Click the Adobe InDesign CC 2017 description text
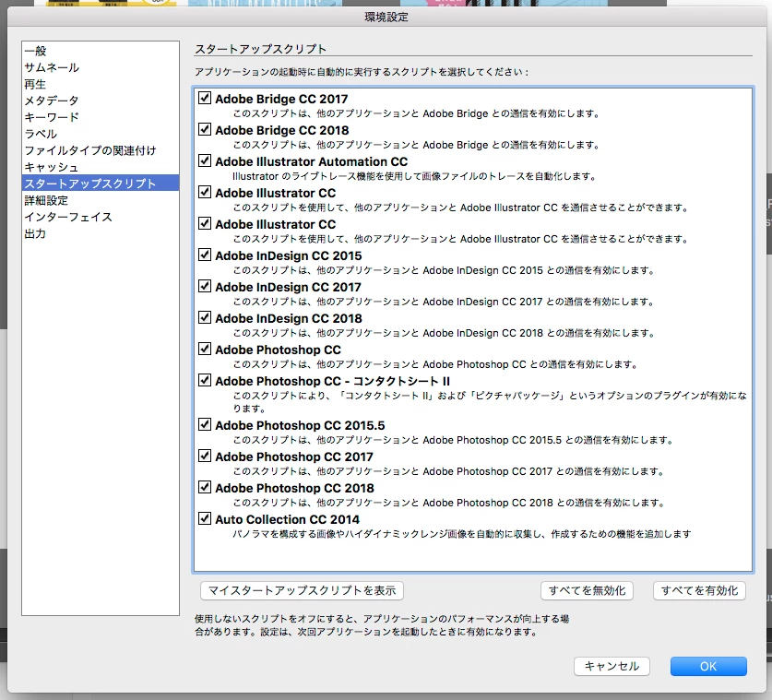This screenshot has height=700, width=772. point(443,302)
